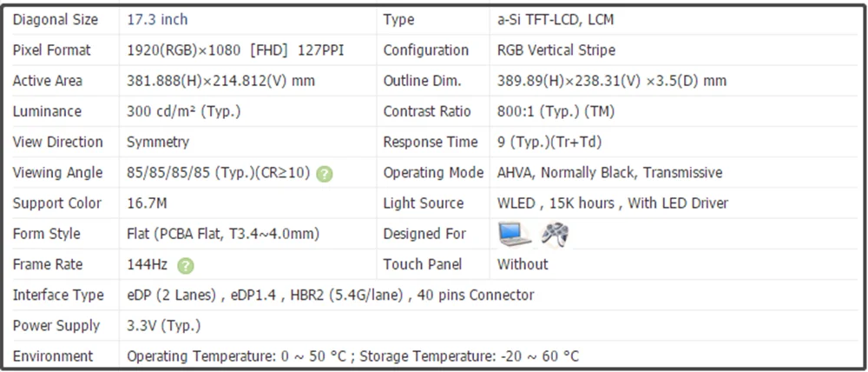This screenshot has width=868, height=372.
Task: Select the game controller icon in Designed For
Action: pyautogui.click(x=554, y=234)
